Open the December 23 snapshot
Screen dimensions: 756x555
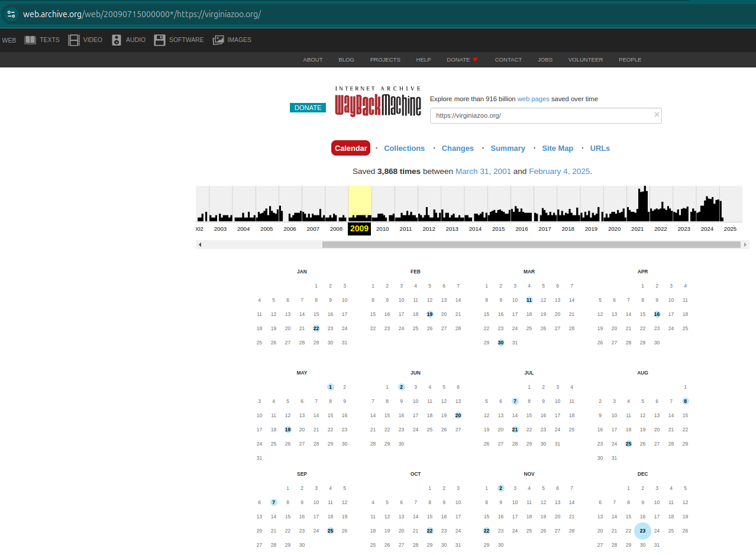coord(642,531)
